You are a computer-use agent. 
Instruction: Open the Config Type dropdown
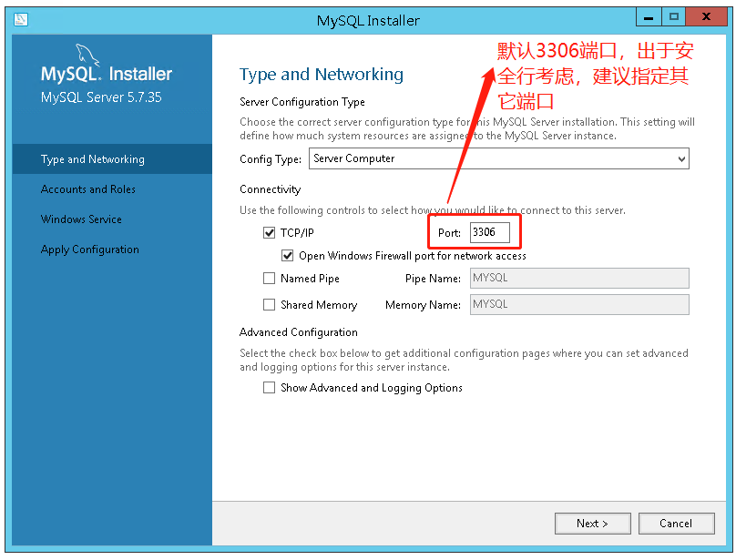pos(498,158)
